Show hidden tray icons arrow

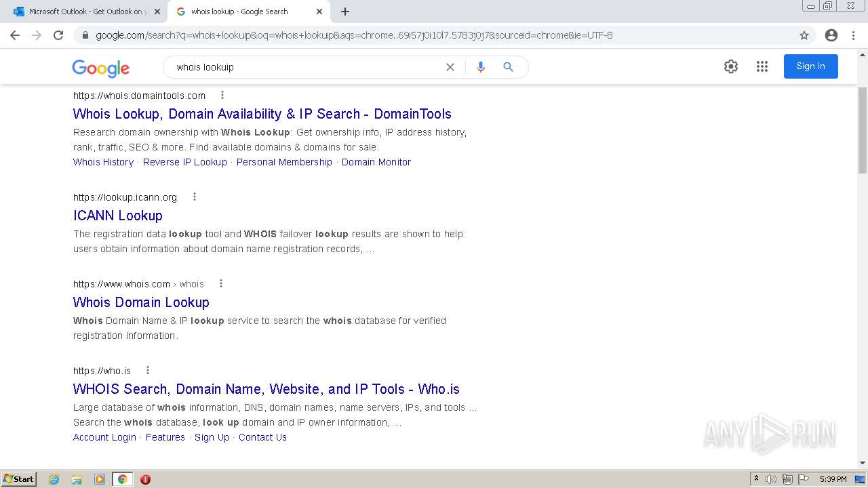click(x=756, y=479)
